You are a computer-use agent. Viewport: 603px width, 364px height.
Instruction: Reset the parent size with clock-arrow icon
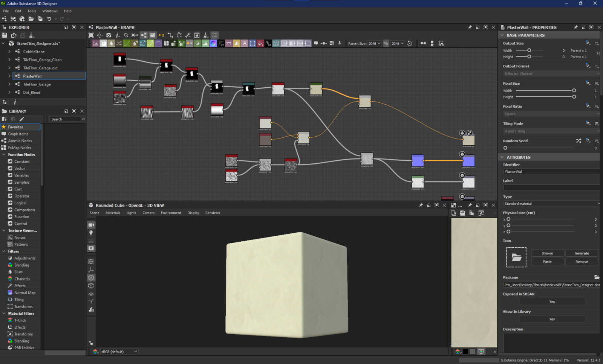point(410,43)
